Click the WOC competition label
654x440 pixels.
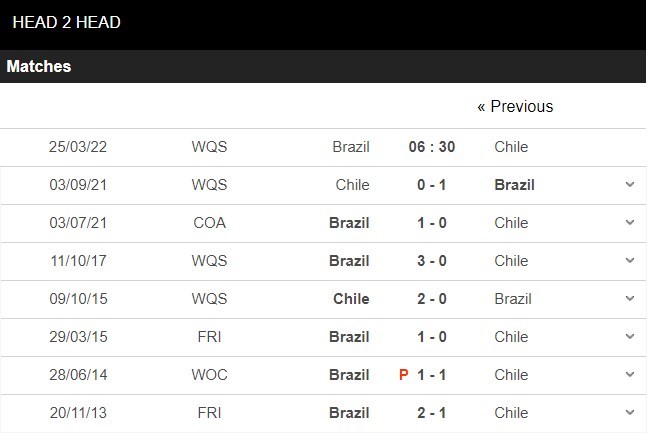(x=209, y=375)
